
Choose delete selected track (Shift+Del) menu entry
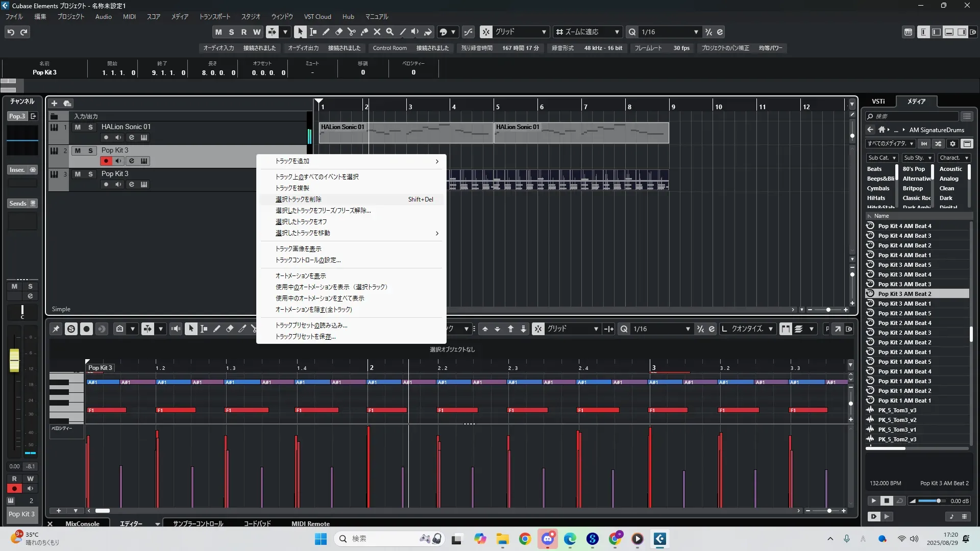pos(299,199)
